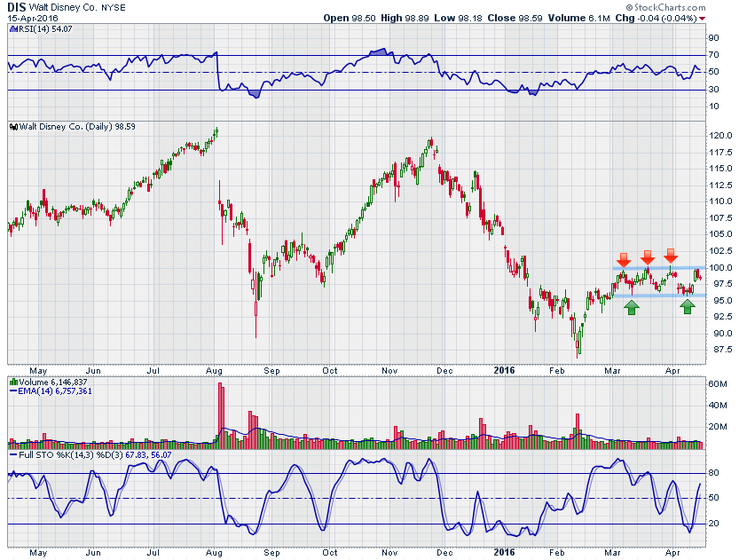Click the NYSE exchange label
This screenshot has height=560, width=739.
114,8
